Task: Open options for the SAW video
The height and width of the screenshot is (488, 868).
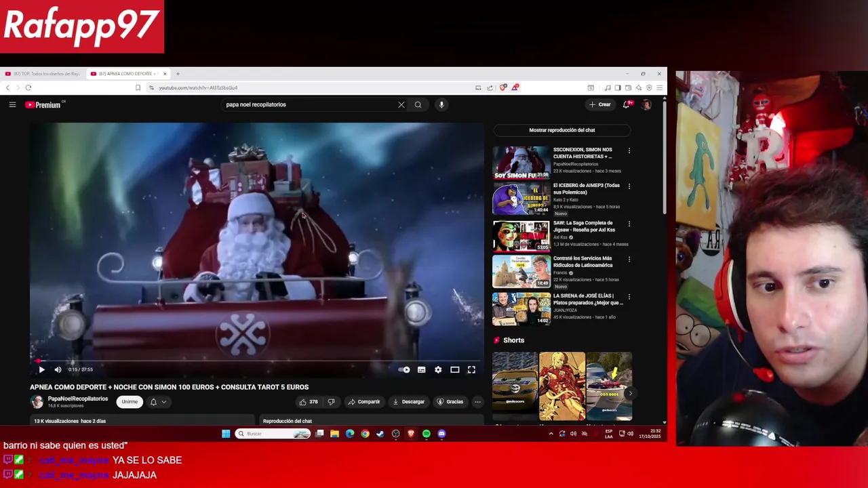Action: click(629, 224)
